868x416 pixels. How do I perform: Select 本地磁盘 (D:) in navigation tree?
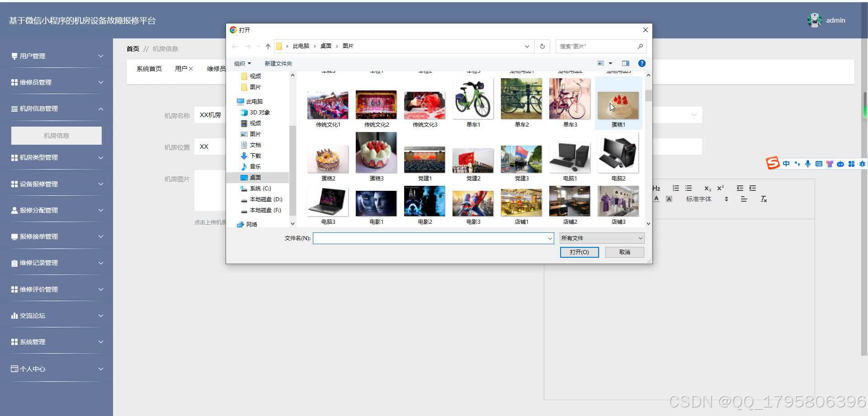pyautogui.click(x=266, y=199)
